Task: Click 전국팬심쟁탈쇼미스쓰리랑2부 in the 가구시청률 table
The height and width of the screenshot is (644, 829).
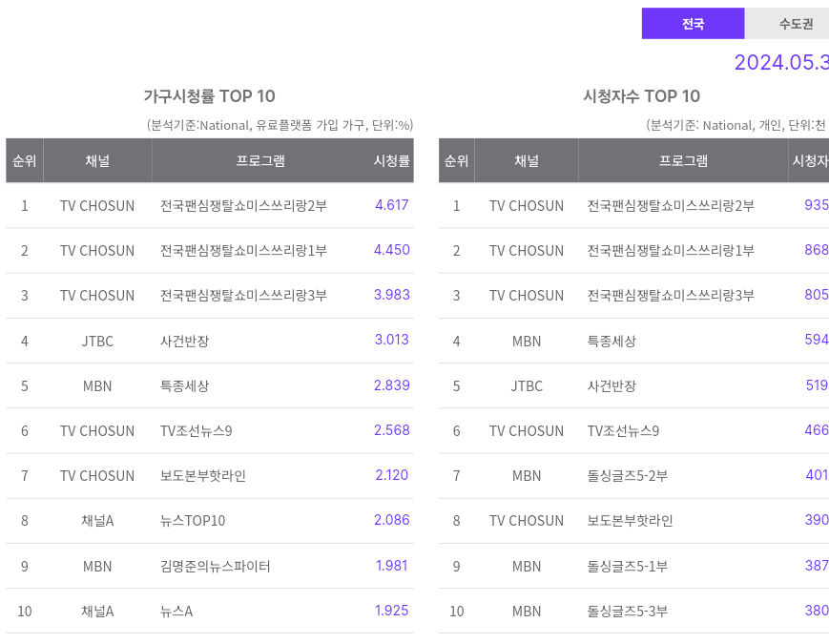Action: (243, 206)
